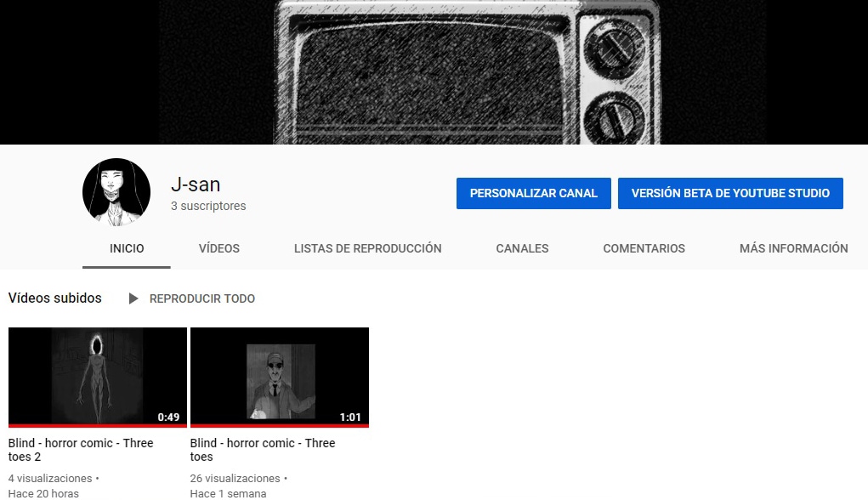Viewport: 868px width, 500px height.
Task: Click the J-san channel avatar picture
Action: [116, 192]
